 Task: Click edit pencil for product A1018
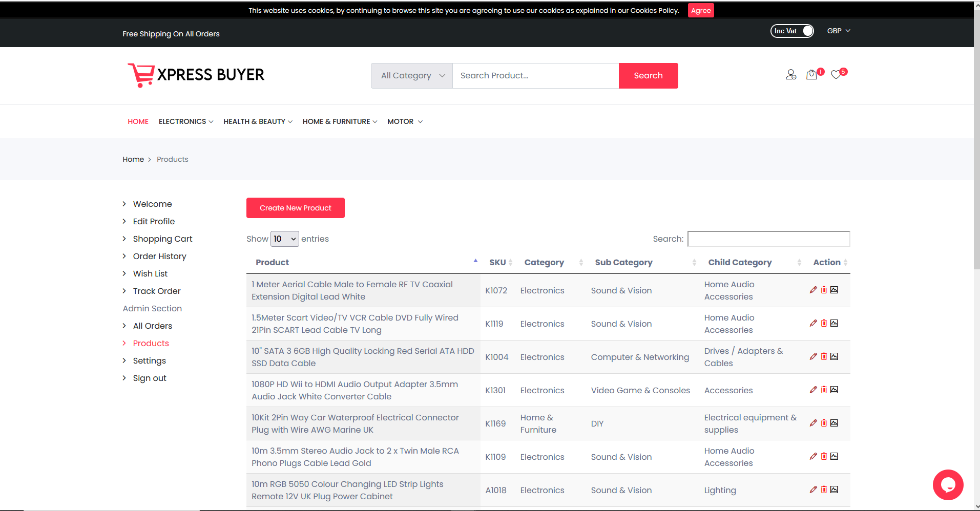pyautogui.click(x=813, y=490)
